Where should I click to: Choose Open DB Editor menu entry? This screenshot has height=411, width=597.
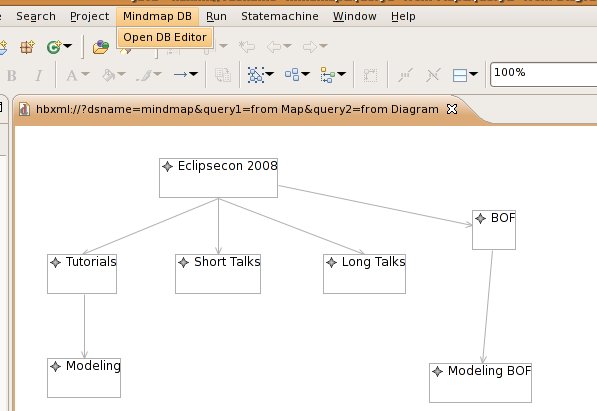point(165,37)
